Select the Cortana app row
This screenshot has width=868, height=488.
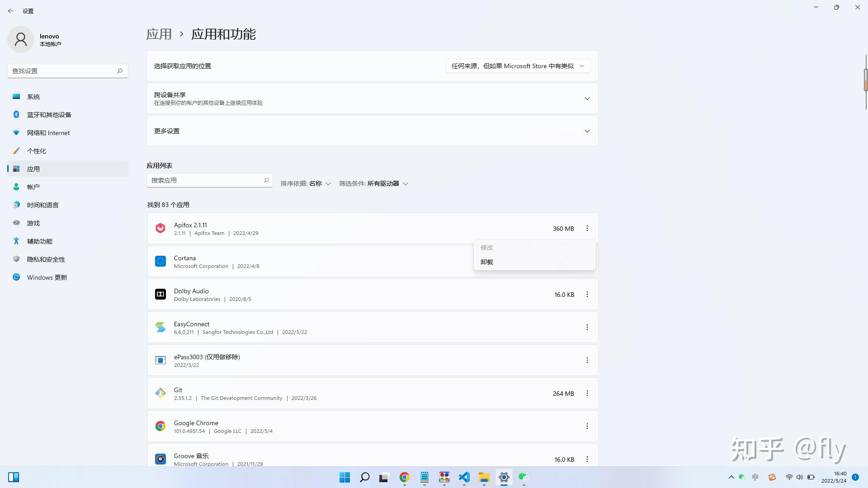click(x=373, y=261)
